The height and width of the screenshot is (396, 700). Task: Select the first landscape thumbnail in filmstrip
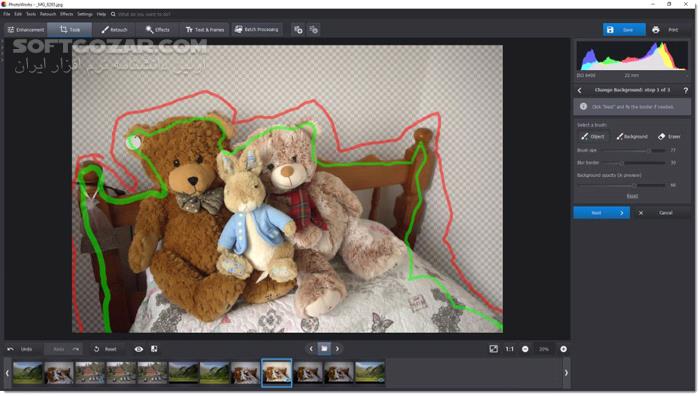pyautogui.click(x=28, y=373)
